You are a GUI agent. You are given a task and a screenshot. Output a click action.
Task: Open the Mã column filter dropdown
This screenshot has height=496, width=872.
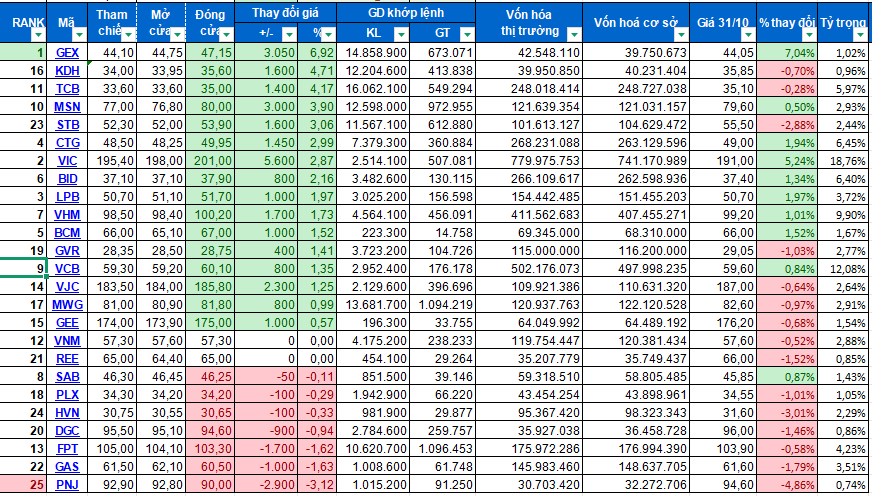coord(80,36)
